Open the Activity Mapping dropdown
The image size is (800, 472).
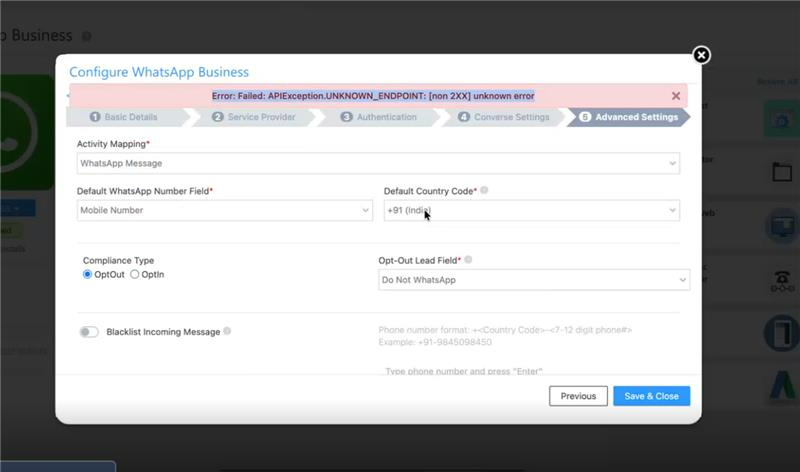point(378,163)
